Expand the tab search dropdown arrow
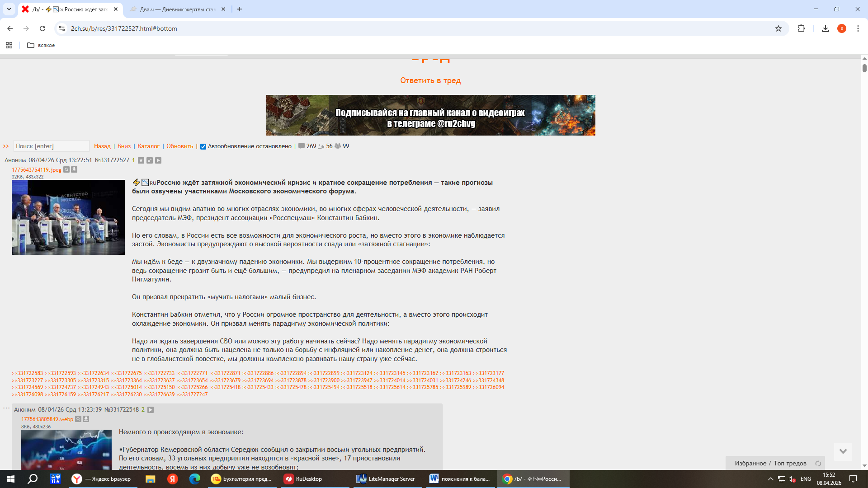This screenshot has width=868, height=488. pos(9,9)
